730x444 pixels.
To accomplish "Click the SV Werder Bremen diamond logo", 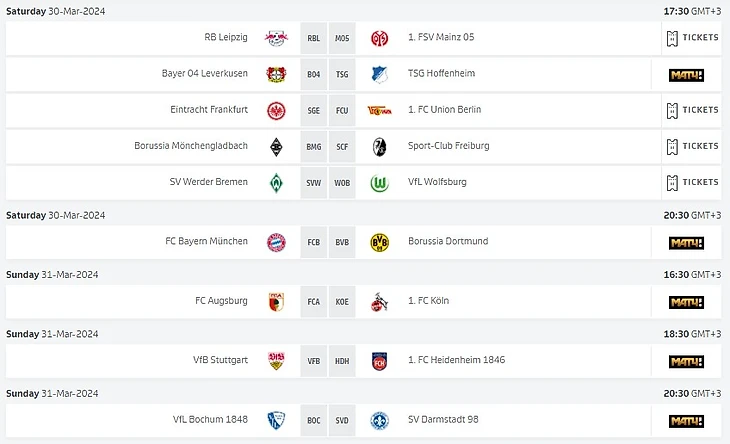I will point(276,182).
